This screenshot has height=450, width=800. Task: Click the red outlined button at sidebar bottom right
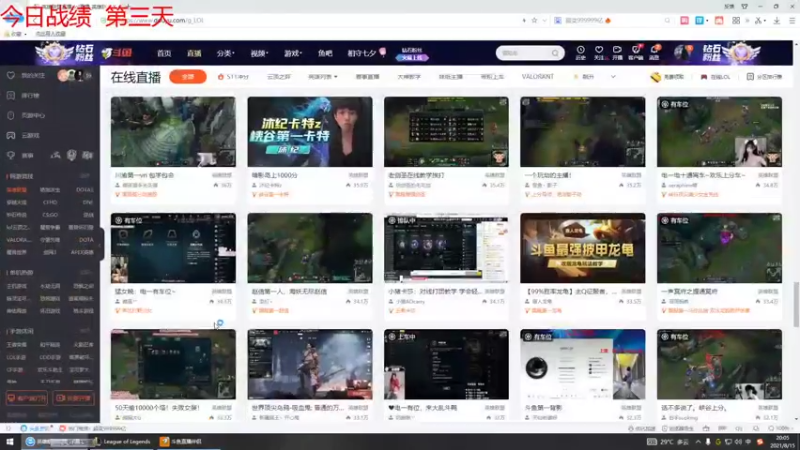[x=73, y=398]
